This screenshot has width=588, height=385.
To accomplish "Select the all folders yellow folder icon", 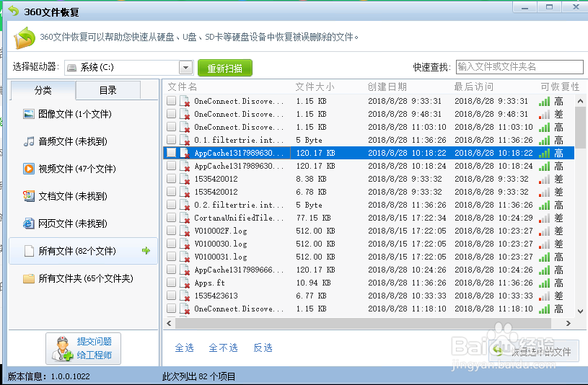I will [29, 278].
